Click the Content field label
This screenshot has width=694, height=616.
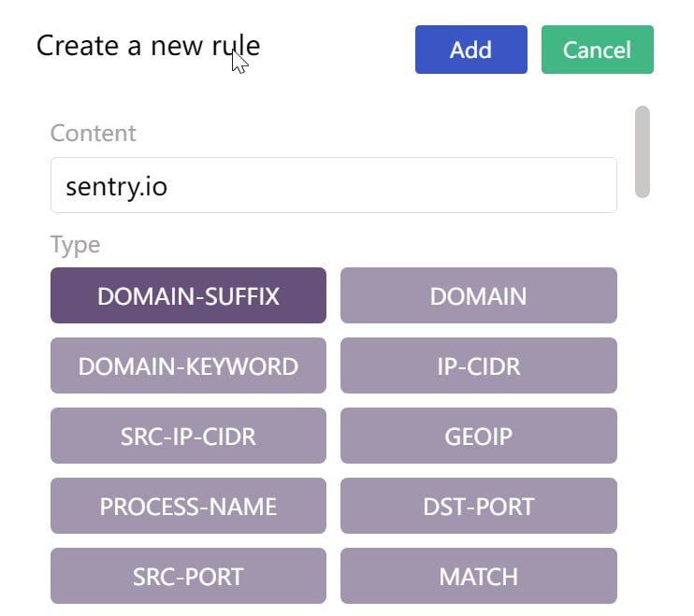93,133
